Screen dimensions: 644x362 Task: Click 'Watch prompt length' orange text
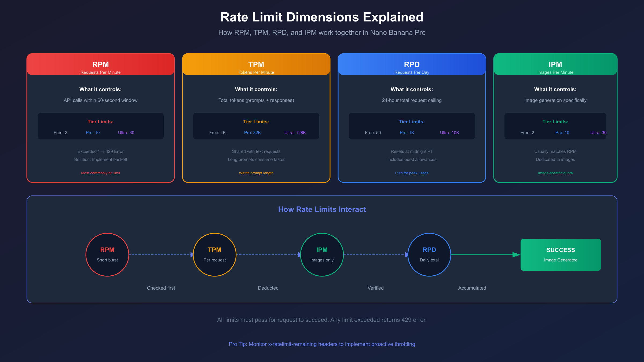pos(256,173)
